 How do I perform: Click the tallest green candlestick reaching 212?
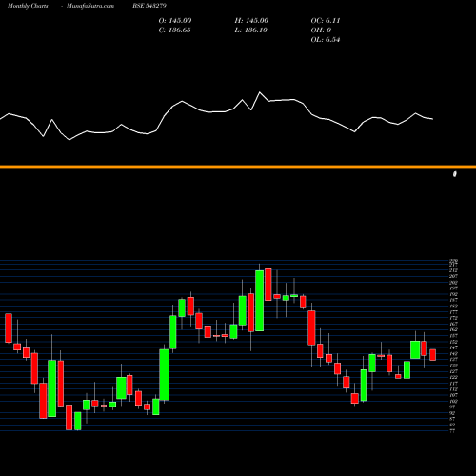(260, 301)
